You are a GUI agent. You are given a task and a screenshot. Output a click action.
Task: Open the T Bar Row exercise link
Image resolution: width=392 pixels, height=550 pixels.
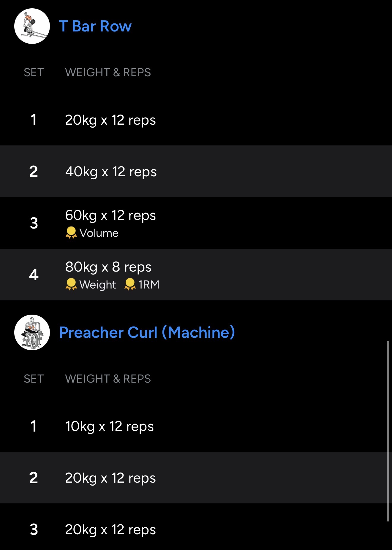point(95,26)
